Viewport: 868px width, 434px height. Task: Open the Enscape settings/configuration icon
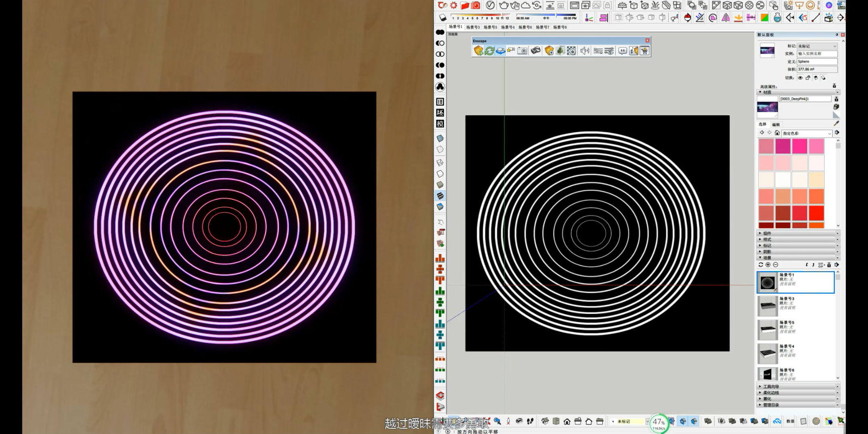click(x=598, y=51)
